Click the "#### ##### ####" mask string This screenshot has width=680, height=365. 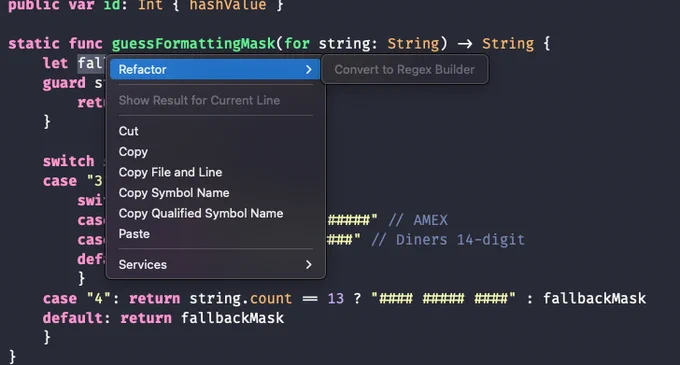pyautogui.click(x=443, y=298)
